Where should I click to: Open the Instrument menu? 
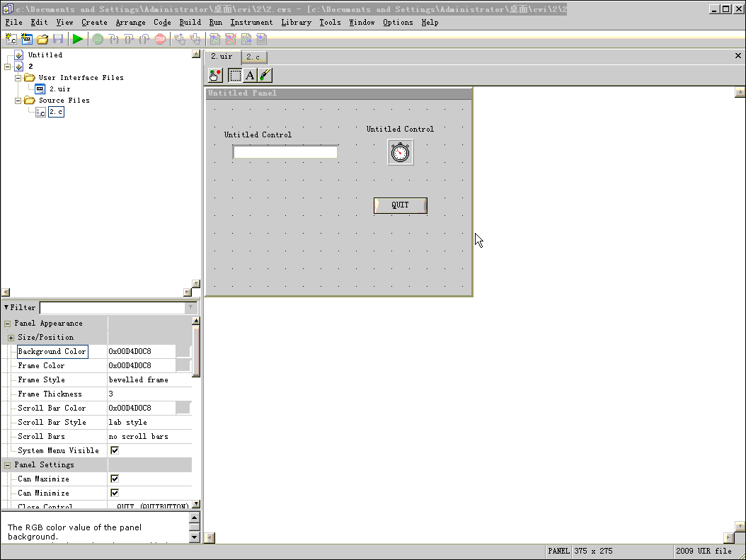pyautogui.click(x=252, y=23)
